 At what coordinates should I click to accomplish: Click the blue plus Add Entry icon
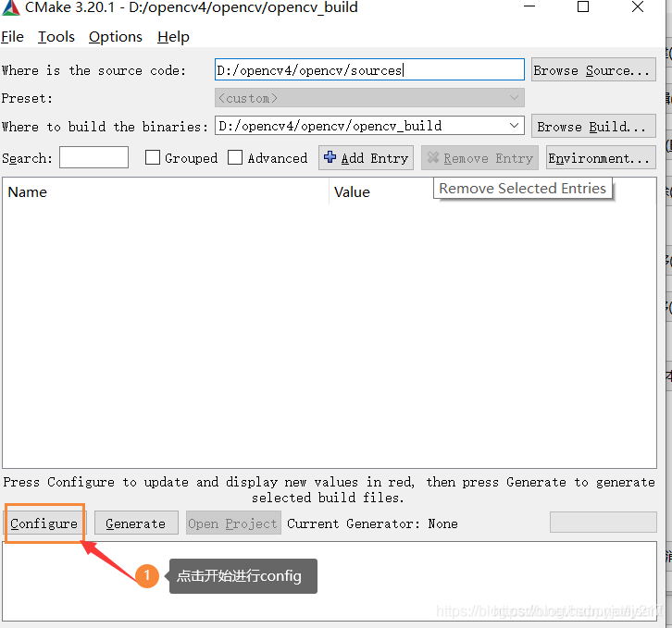(x=330, y=157)
